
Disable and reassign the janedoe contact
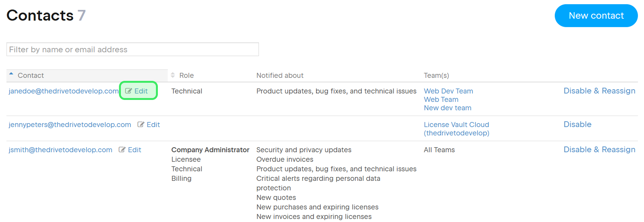point(599,91)
